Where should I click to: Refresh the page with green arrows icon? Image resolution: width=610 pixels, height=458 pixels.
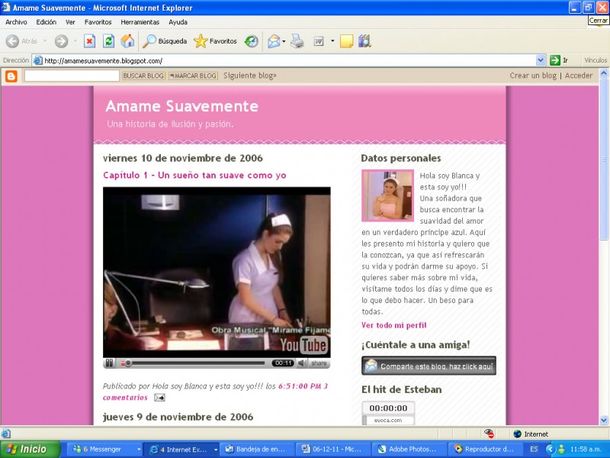click(x=109, y=41)
